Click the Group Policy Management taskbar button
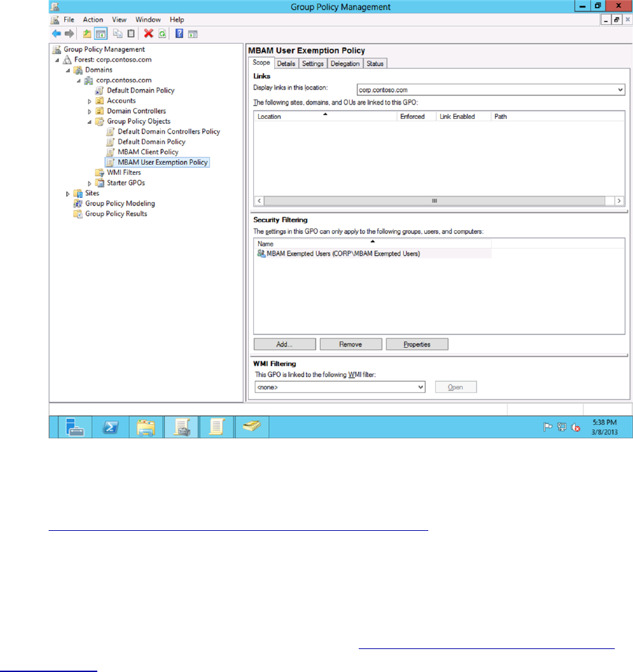 tap(181, 427)
